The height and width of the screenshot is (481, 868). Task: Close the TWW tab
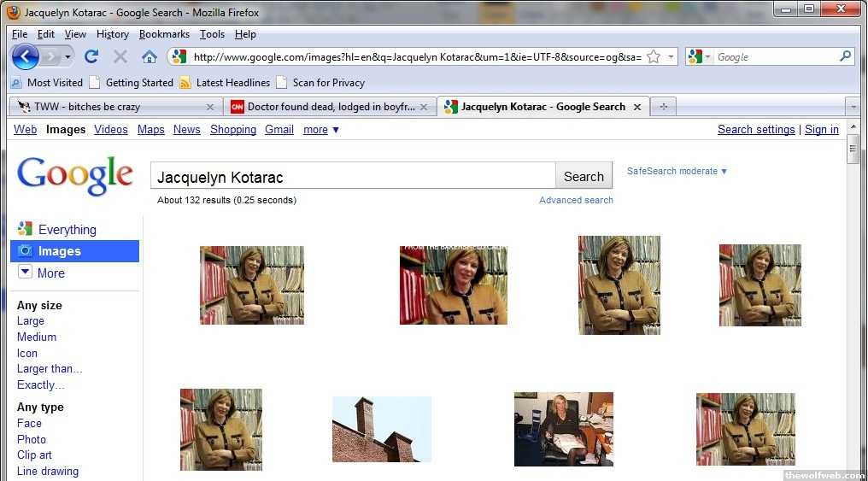point(210,107)
